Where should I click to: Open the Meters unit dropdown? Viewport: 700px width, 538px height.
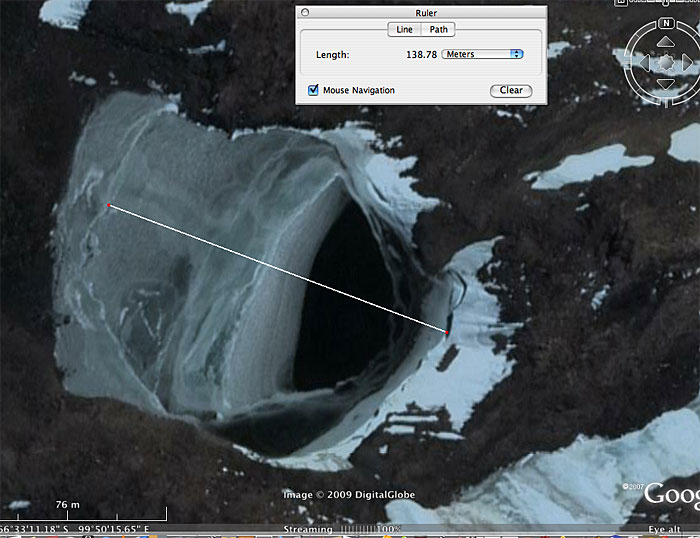tap(484, 54)
